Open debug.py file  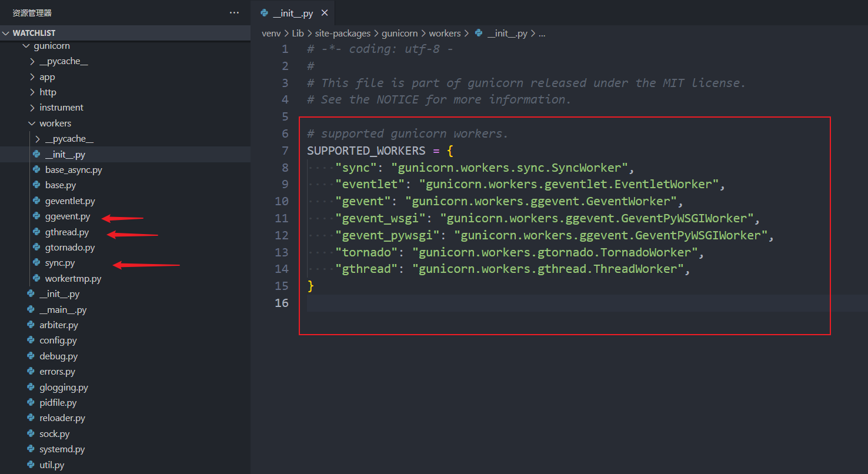[125, 356]
